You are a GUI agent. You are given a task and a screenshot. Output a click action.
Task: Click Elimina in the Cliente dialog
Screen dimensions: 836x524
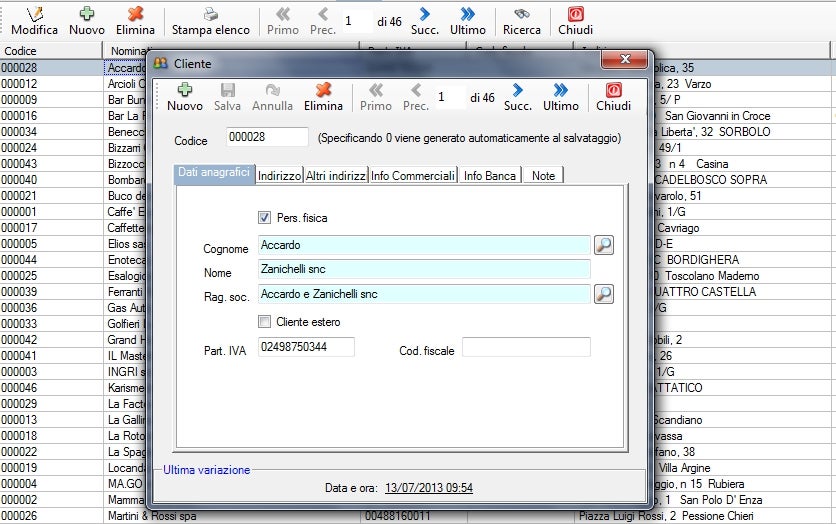point(323,97)
